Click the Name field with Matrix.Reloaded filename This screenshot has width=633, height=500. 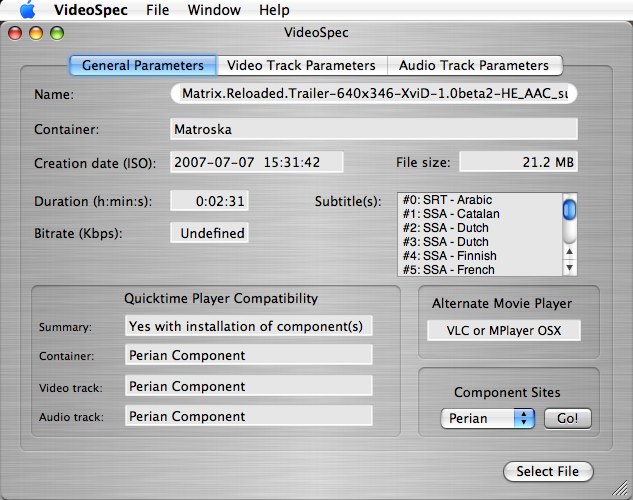tap(374, 94)
